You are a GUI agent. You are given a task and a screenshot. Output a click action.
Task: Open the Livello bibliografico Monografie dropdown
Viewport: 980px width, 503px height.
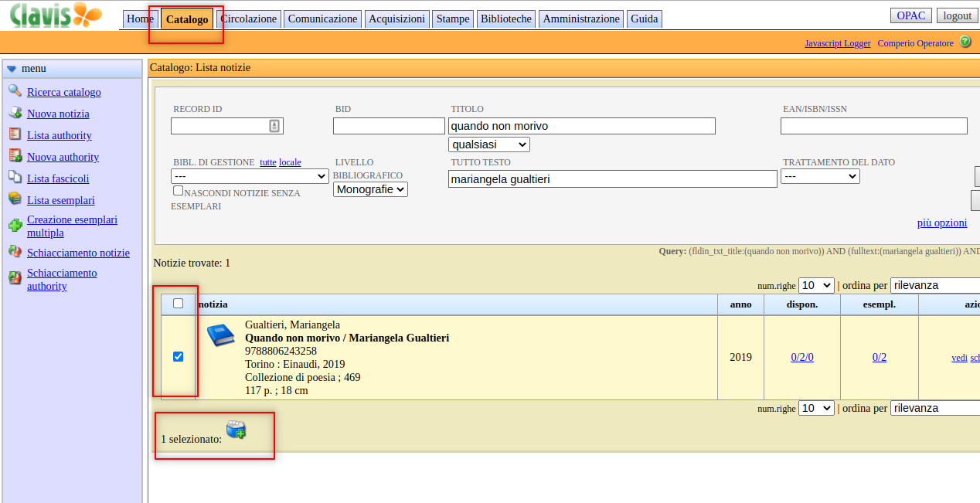370,189
